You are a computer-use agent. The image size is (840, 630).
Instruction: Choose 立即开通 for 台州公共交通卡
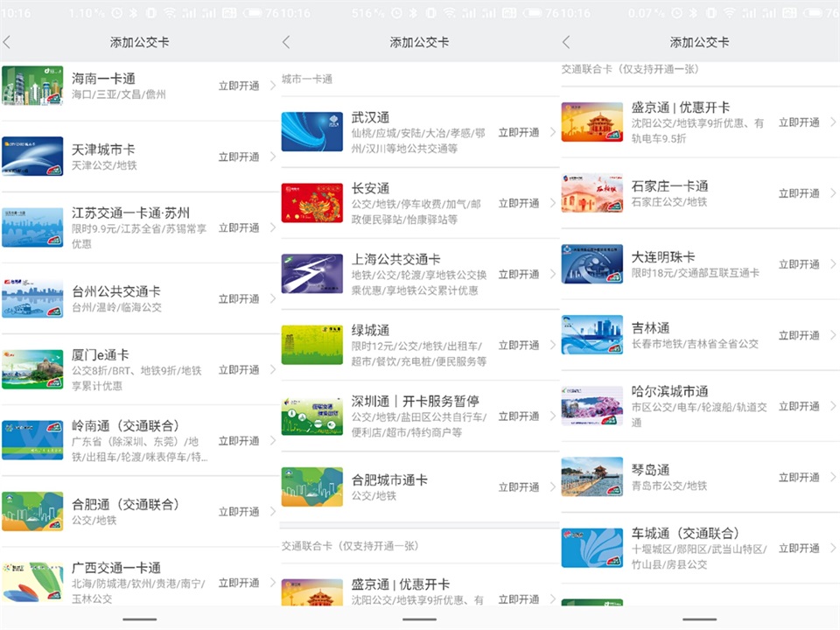239,299
